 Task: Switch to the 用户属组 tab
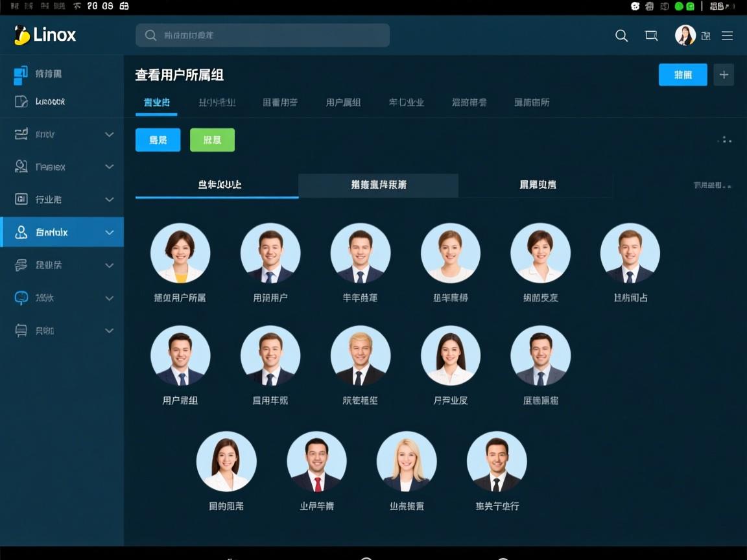point(343,102)
